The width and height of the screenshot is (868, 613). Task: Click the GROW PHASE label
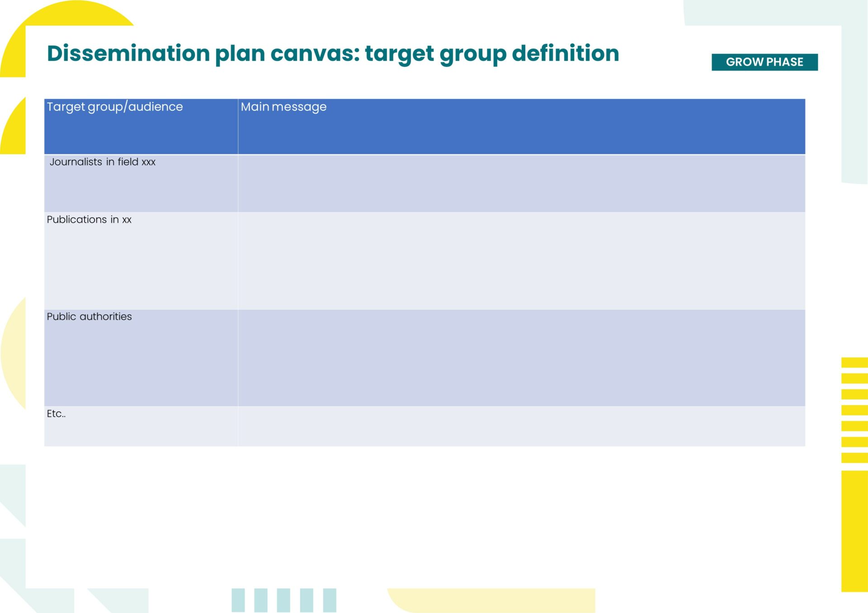[x=764, y=62]
